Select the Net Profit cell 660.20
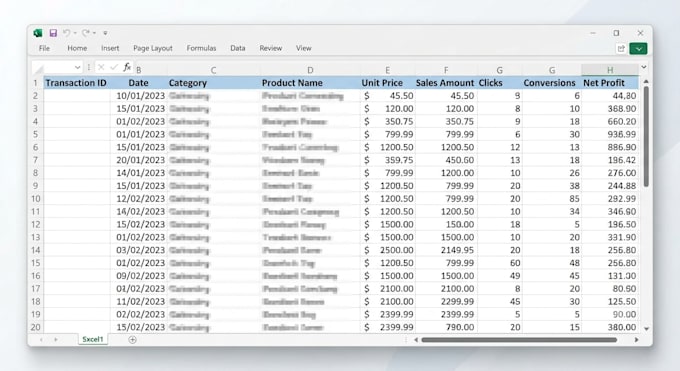This screenshot has height=371, width=680. (x=610, y=121)
